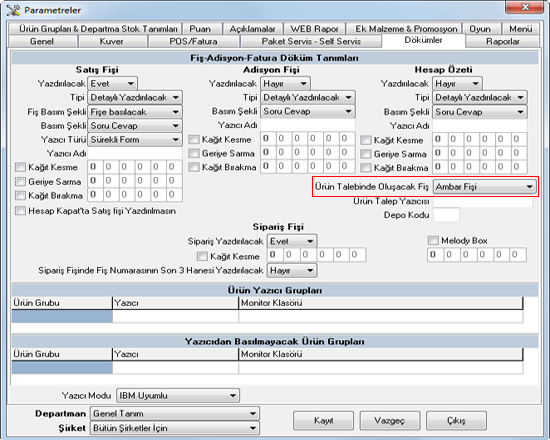Enable Kağıt Bırakma under Hesap Özeti
The height and width of the screenshot is (440, 550).
(x=365, y=168)
